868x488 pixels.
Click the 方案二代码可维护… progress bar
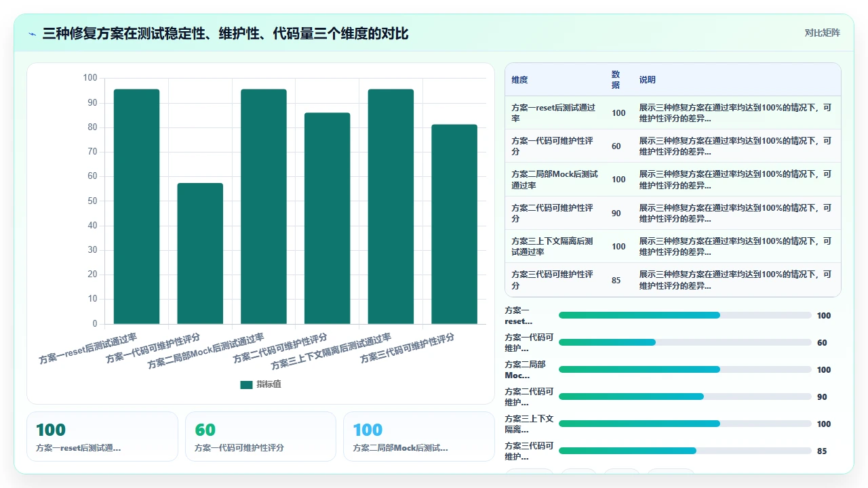(x=685, y=396)
